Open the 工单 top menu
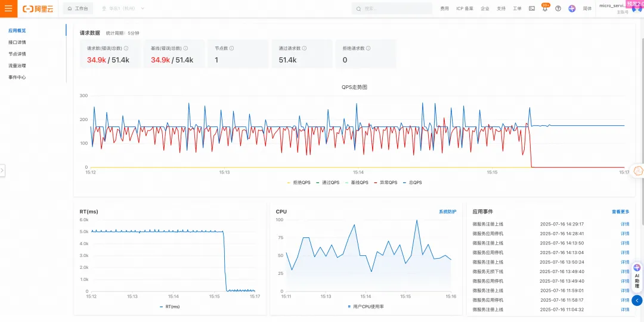 pyautogui.click(x=517, y=8)
